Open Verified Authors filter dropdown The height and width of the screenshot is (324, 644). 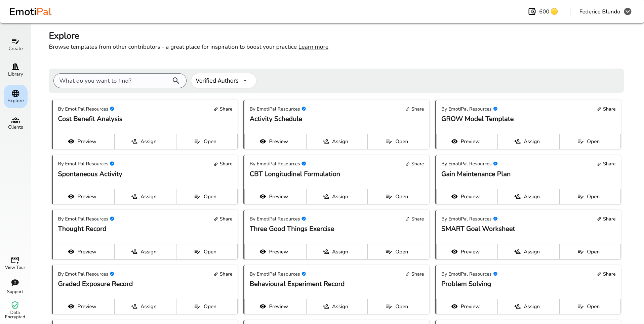coord(224,81)
